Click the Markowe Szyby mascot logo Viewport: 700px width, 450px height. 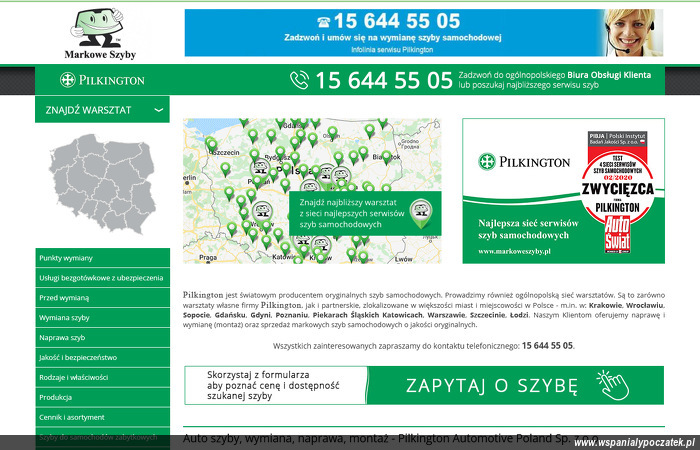[100, 34]
